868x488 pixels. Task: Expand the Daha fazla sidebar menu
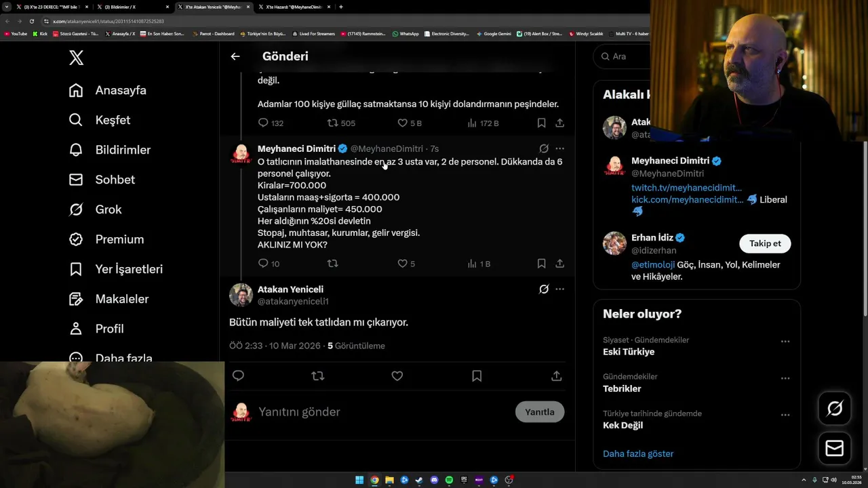(111, 357)
